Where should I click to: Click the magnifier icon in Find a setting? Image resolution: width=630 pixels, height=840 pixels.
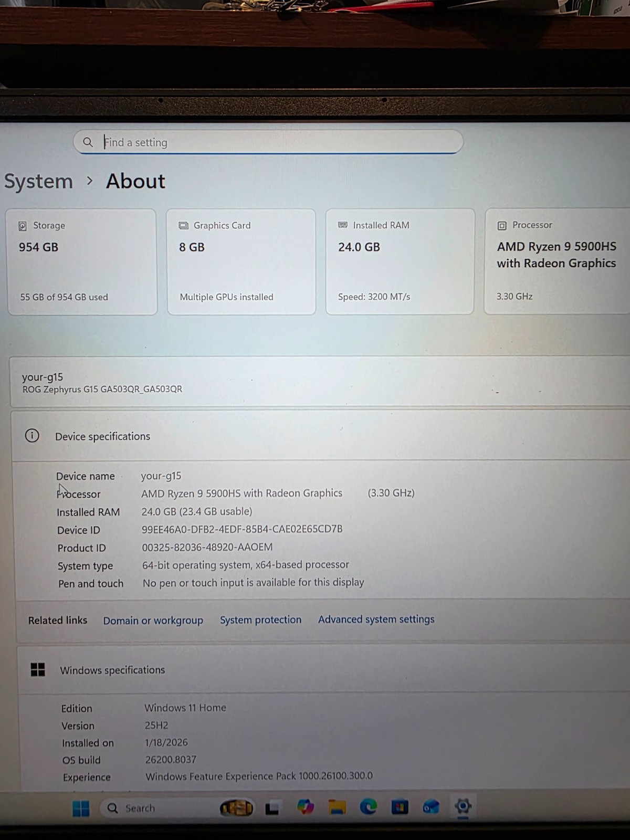coord(88,142)
